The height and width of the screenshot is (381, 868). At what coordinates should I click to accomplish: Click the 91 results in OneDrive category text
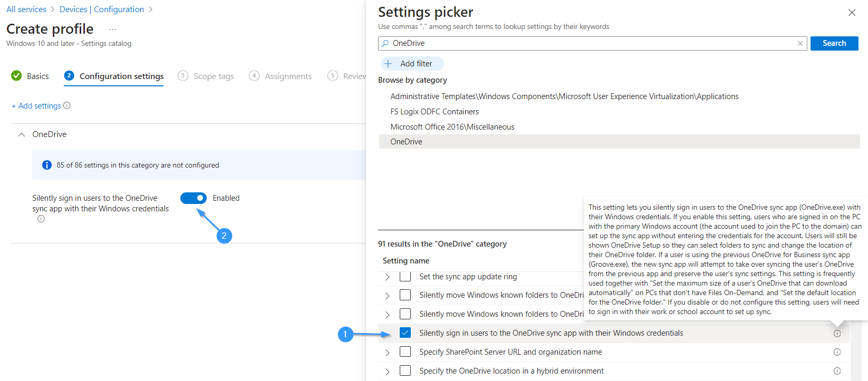(x=442, y=244)
